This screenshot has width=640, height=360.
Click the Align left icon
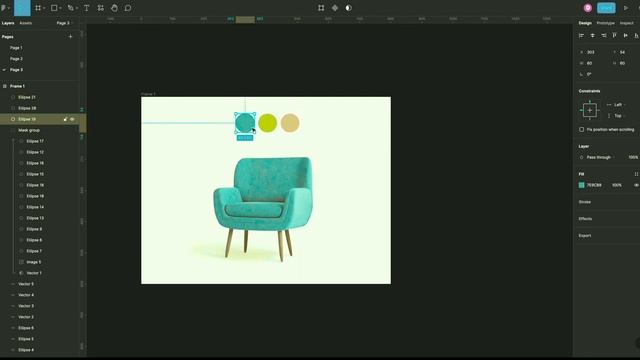tap(581, 36)
